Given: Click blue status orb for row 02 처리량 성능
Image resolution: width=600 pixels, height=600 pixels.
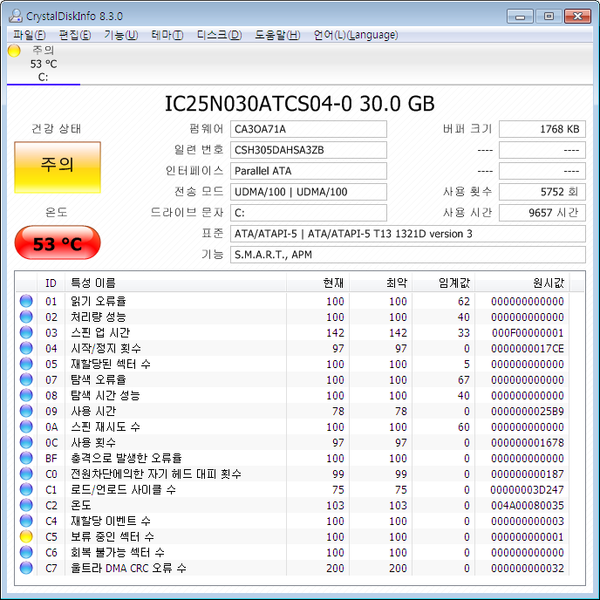Looking at the screenshot, I should [26, 317].
